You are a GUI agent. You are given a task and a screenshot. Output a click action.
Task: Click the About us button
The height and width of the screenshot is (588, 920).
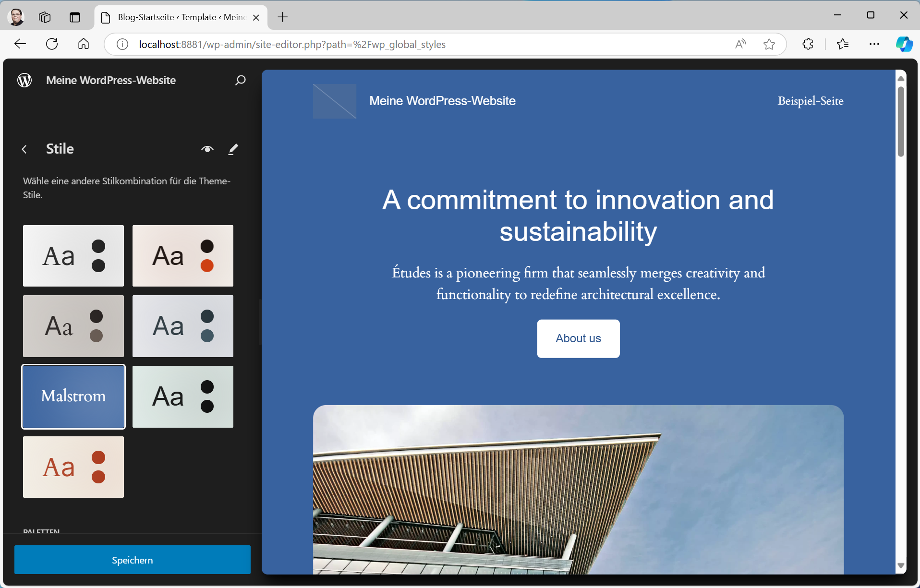pos(578,338)
